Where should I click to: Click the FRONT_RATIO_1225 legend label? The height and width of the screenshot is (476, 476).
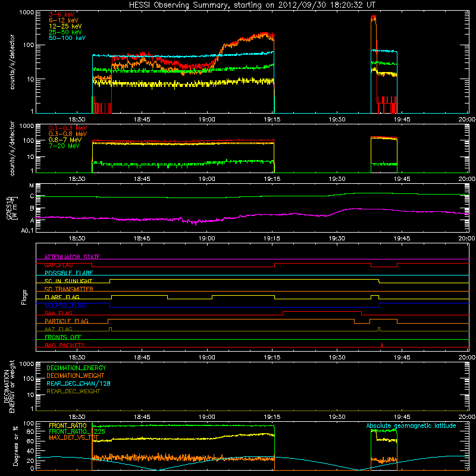77,431
